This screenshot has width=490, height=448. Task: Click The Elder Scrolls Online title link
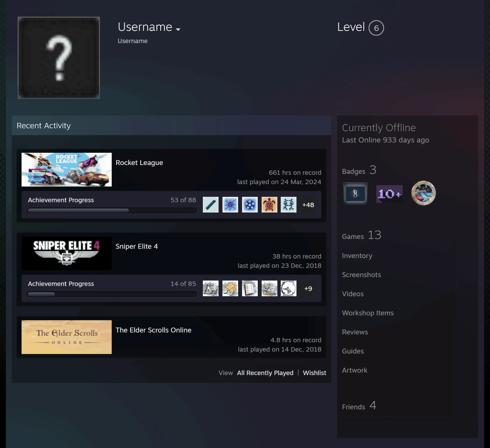pyautogui.click(x=153, y=330)
